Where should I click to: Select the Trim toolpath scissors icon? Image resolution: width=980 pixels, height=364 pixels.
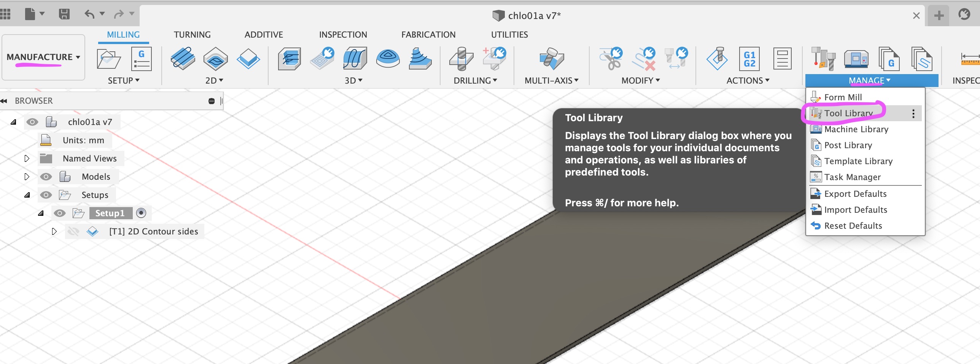click(x=611, y=59)
